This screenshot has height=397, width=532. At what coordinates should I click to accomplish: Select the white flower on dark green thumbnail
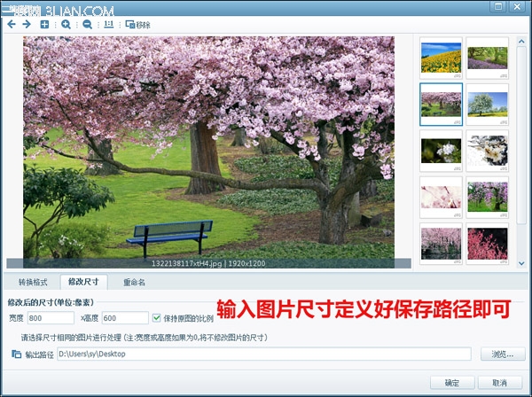[441, 151]
